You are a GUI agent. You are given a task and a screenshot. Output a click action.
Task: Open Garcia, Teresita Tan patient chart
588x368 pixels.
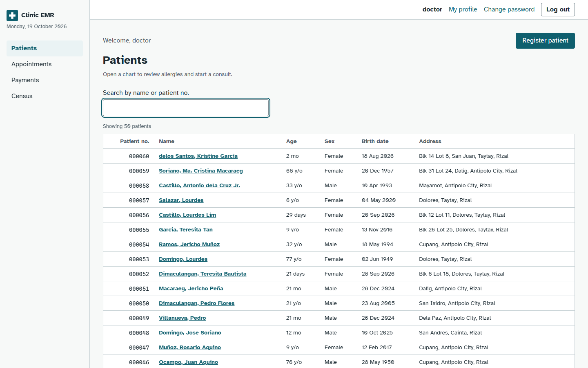point(186,230)
